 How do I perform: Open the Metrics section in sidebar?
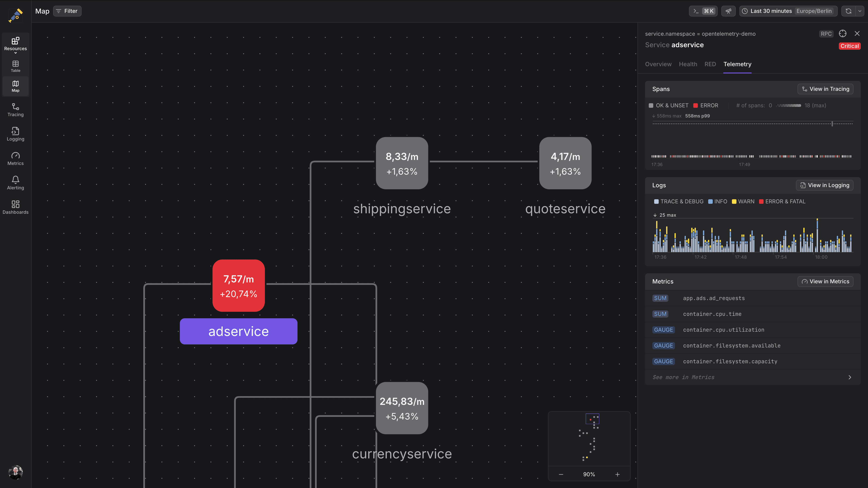tap(16, 159)
